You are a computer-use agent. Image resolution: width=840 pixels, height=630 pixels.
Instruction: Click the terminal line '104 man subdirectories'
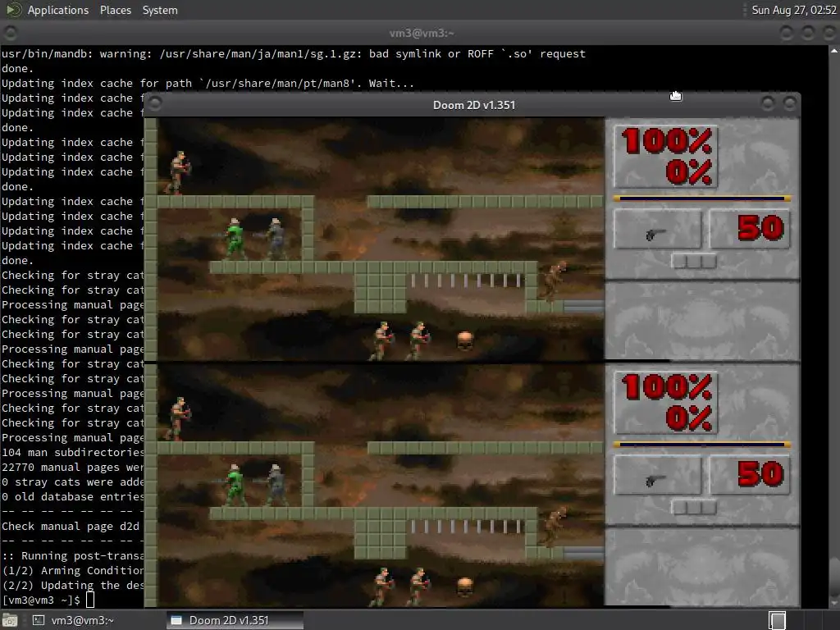pyautogui.click(x=73, y=452)
